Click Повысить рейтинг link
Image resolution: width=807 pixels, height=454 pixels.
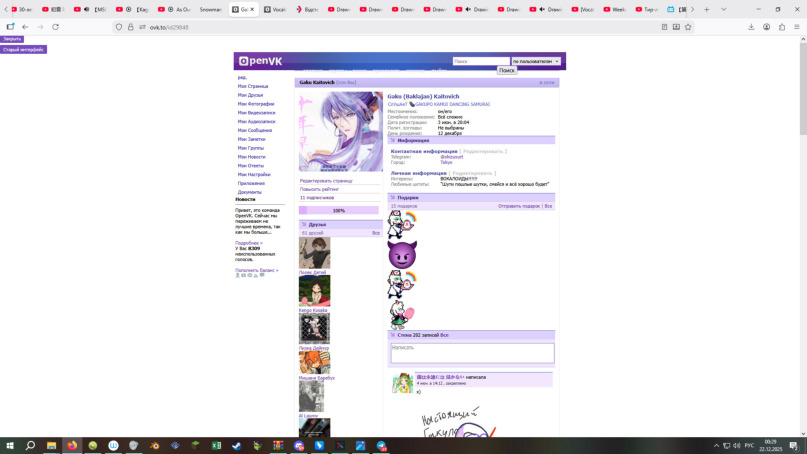coord(319,189)
